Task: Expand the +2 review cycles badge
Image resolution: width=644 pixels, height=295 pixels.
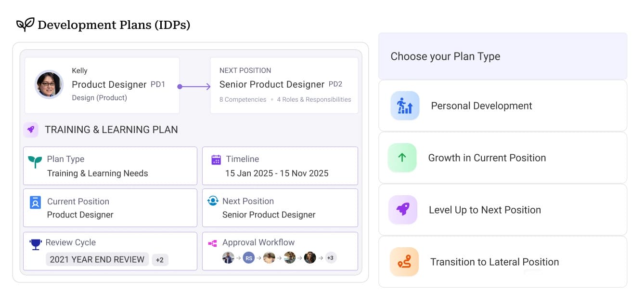Action: tap(160, 259)
